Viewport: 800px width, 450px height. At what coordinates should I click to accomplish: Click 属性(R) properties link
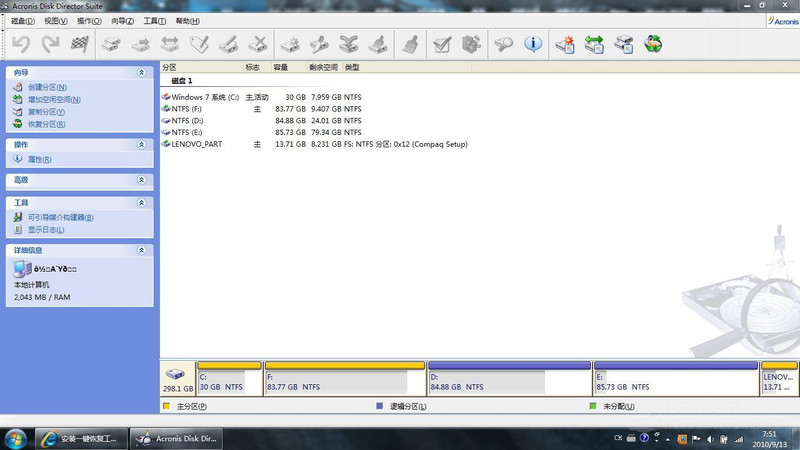tap(39, 159)
